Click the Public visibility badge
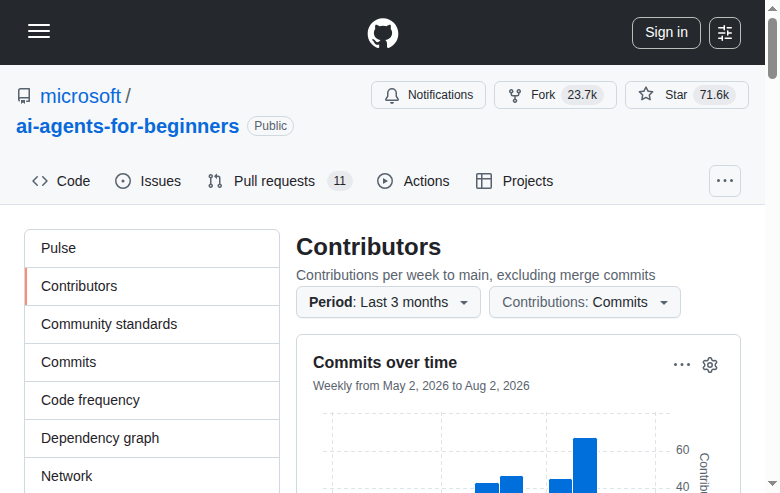The height and width of the screenshot is (493, 780). pyautogui.click(x=271, y=126)
